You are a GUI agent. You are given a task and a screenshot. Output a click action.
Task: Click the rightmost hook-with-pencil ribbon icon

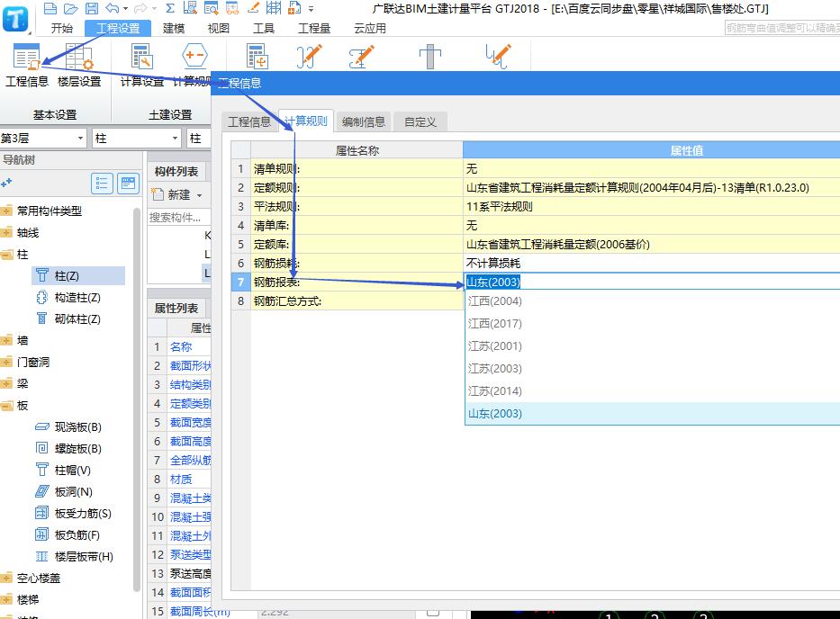point(498,57)
